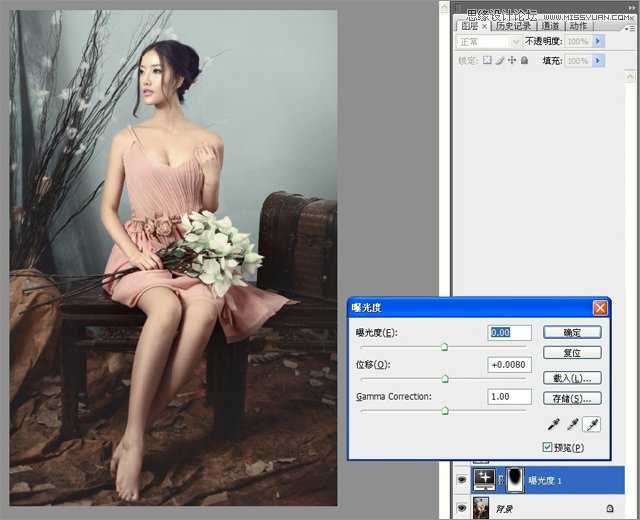640x520 pixels.
Task: Expand the 不透明度 opacity slider arrow
Action: 598,42
